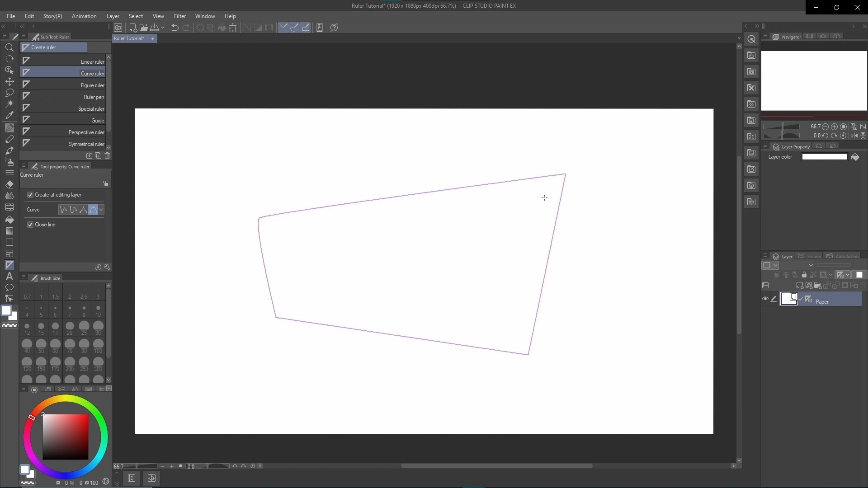Switch to the Ruler Tutorial canvas tab
868x488 pixels.
coord(129,38)
